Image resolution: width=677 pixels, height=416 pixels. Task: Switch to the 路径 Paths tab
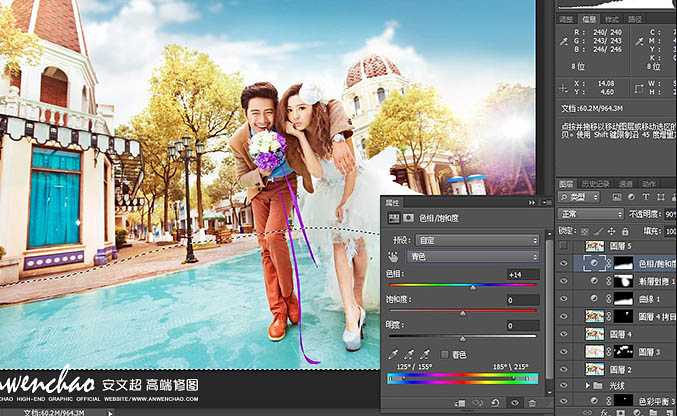pyautogui.click(x=635, y=19)
